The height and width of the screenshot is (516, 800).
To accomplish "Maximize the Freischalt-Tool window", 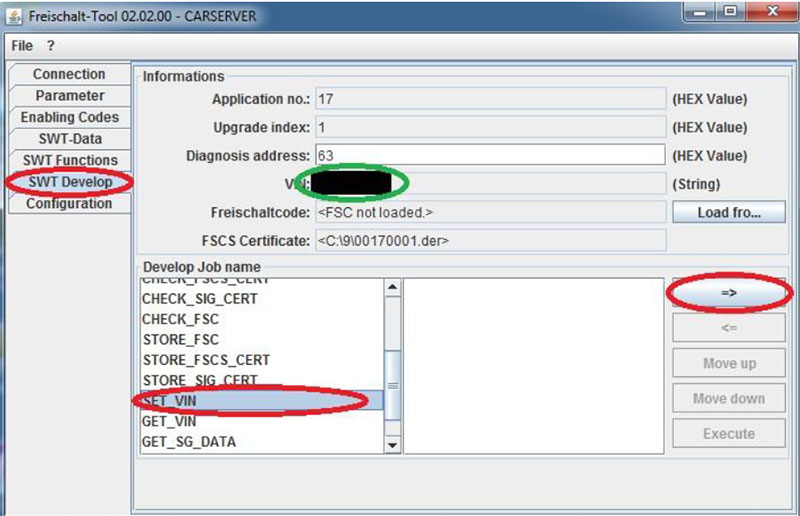I will 731,12.
